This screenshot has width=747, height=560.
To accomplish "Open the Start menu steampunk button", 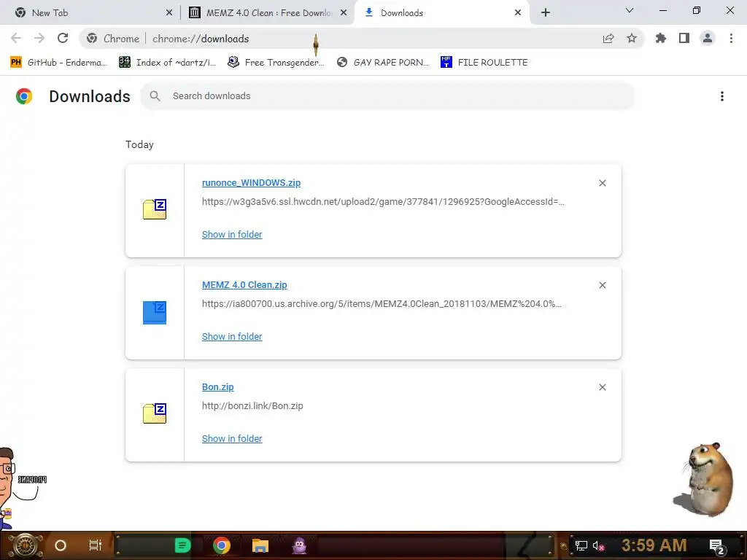I will (26, 545).
